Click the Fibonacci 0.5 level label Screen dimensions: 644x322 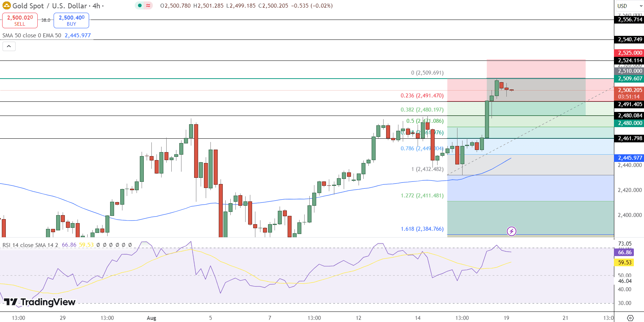pos(425,121)
